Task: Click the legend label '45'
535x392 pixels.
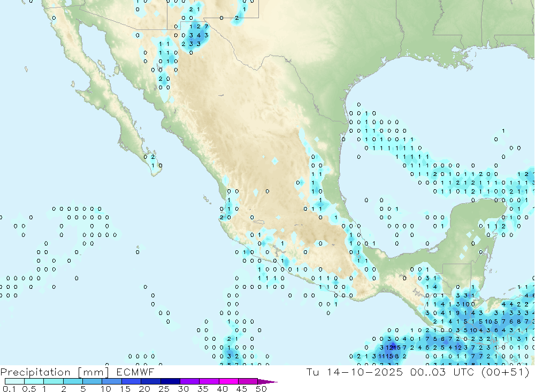Action: pyautogui.click(x=242, y=389)
